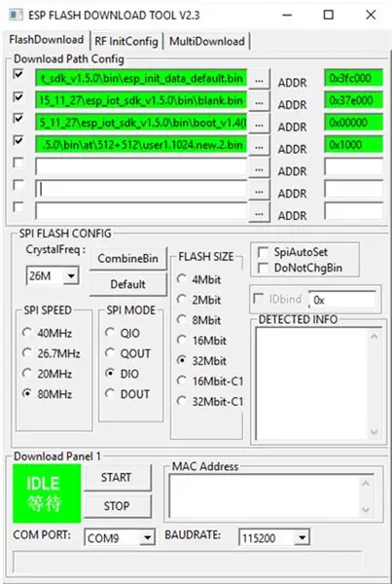Screen dimensions: 392x584
Task: Browse for file in blank.bin row
Action: point(259,101)
